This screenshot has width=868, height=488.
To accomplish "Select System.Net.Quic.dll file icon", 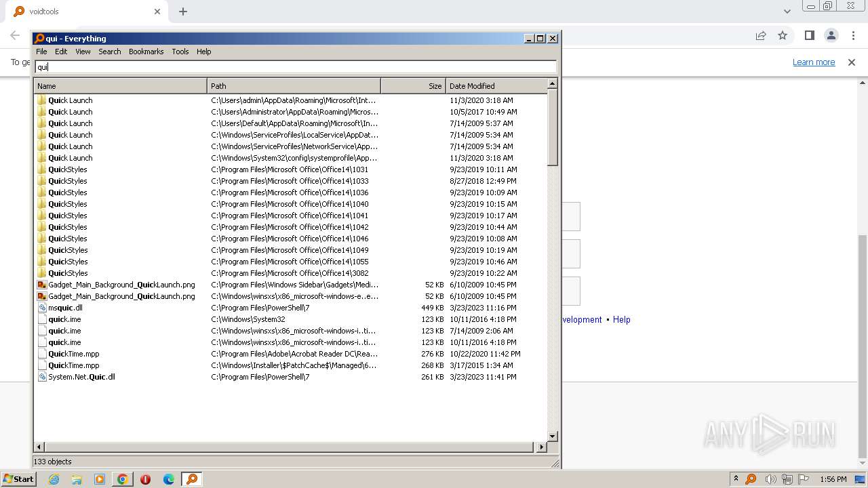I will 42,377.
